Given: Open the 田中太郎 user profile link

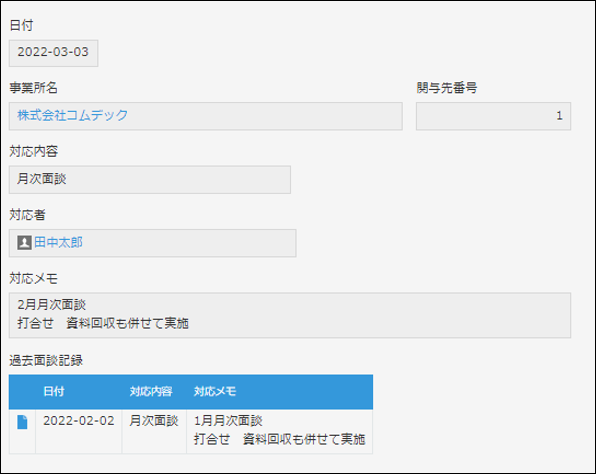Looking at the screenshot, I should 58,243.
